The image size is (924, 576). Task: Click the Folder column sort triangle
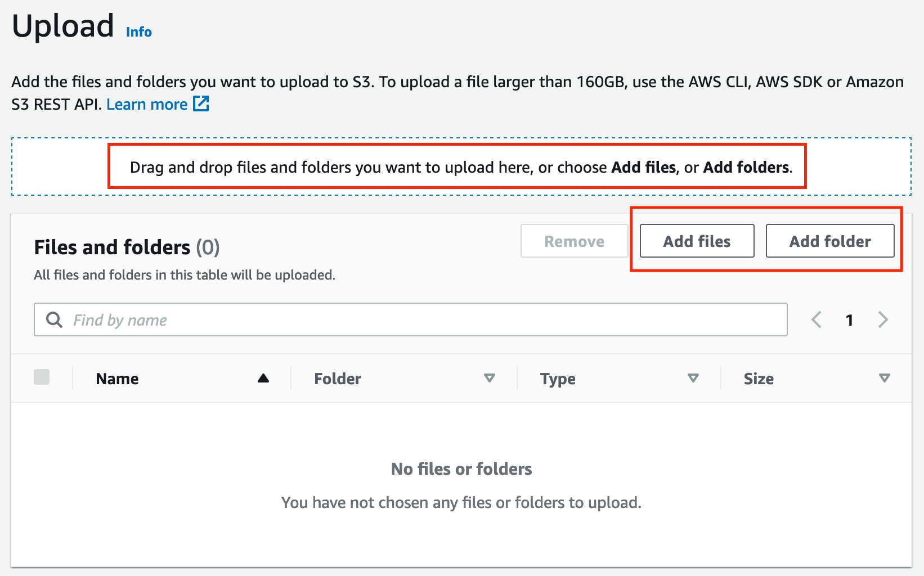click(x=490, y=379)
